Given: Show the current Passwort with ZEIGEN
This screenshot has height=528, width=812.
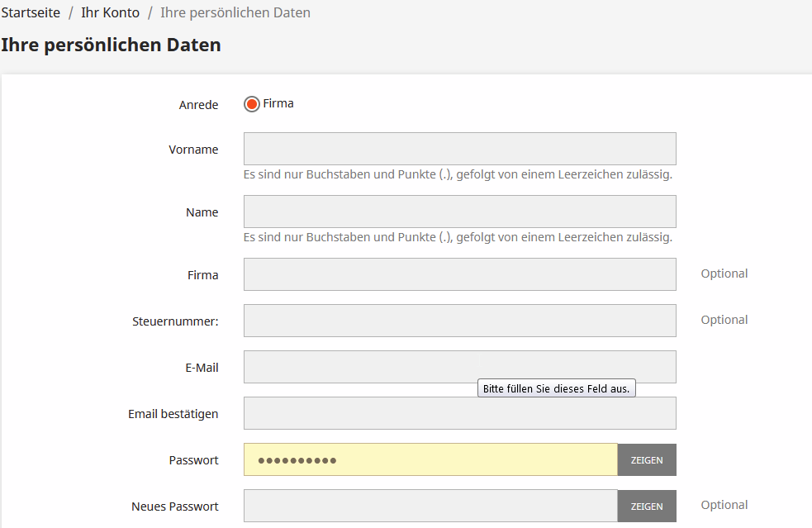Looking at the screenshot, I should coord(647,459).
